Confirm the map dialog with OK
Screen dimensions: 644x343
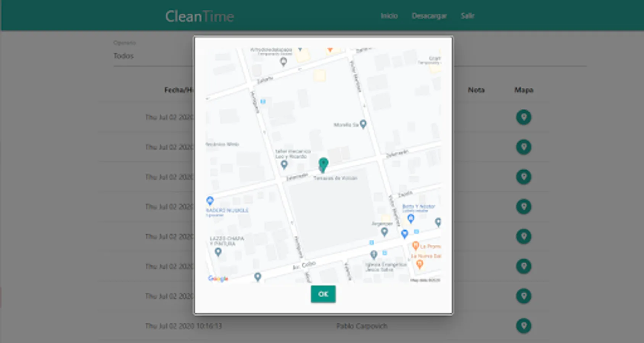pos(323,294)
